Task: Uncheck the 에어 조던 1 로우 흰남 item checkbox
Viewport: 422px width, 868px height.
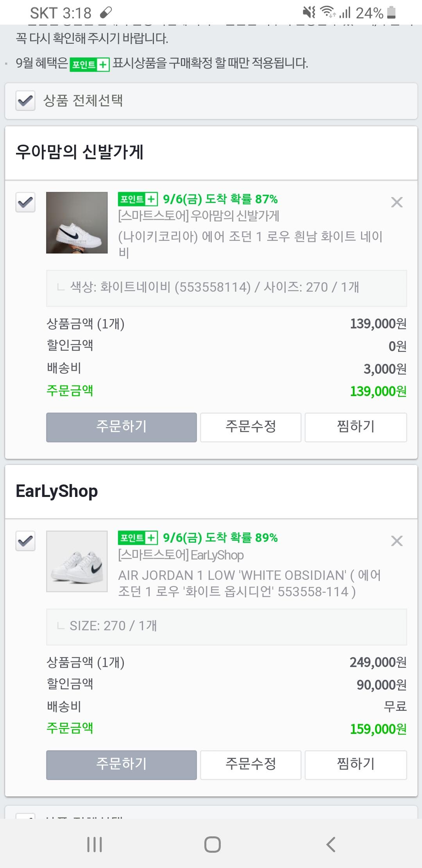Action: pyautogui.click(x=25, y=202)
